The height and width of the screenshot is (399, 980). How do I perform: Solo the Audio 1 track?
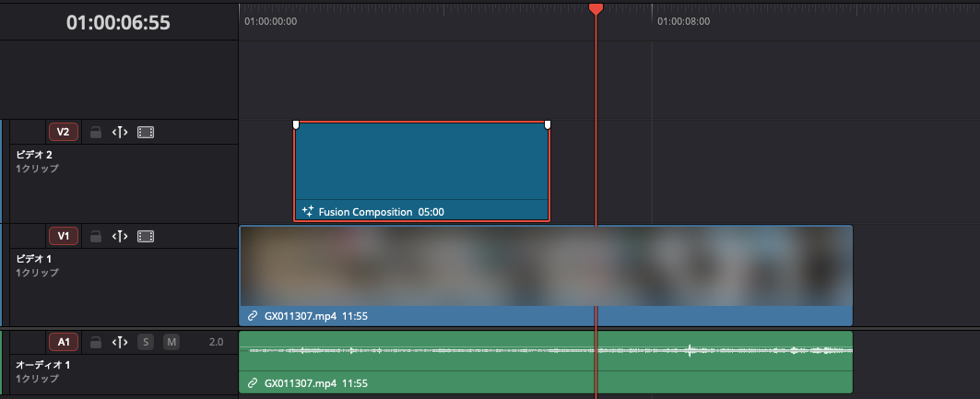(146, 342)
